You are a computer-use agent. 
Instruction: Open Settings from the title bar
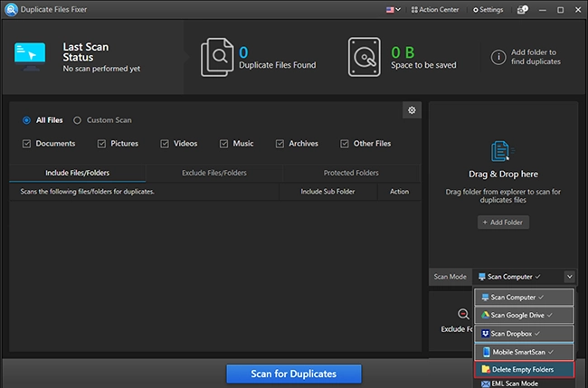(x=488, y=10)
